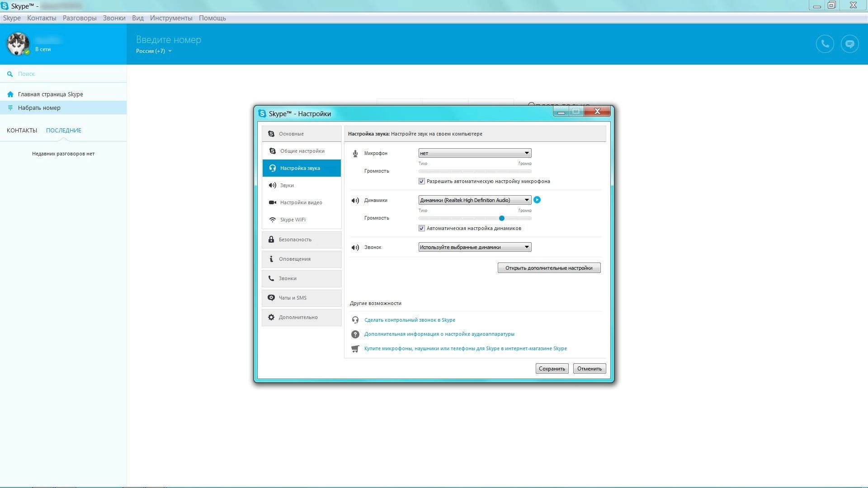Open the Разговоры menu
The width and height of the screenshot is (868, 488).
click(80, 18)
